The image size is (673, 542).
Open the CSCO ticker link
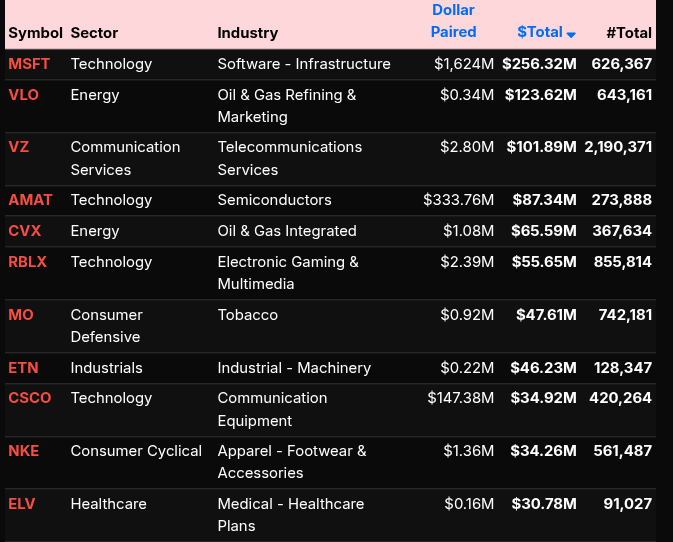click(x=30, y=398)
